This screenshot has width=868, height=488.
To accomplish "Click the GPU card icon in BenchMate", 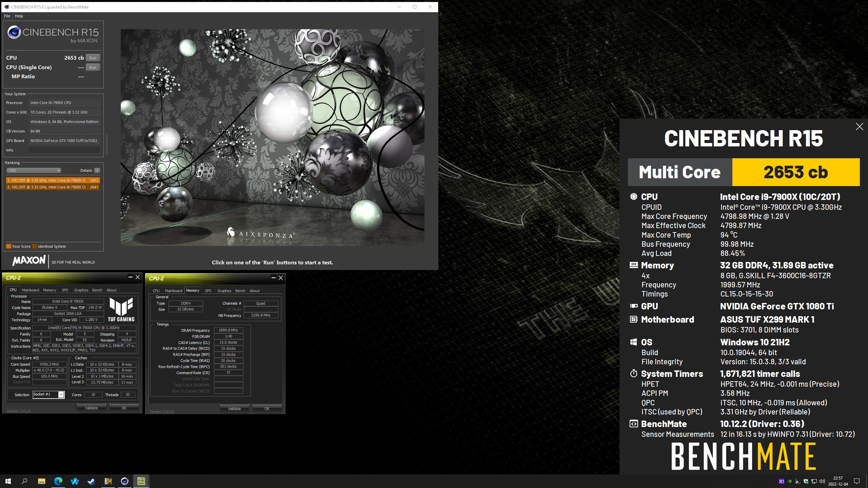I will pyautogui.click(x=633, y=306).
